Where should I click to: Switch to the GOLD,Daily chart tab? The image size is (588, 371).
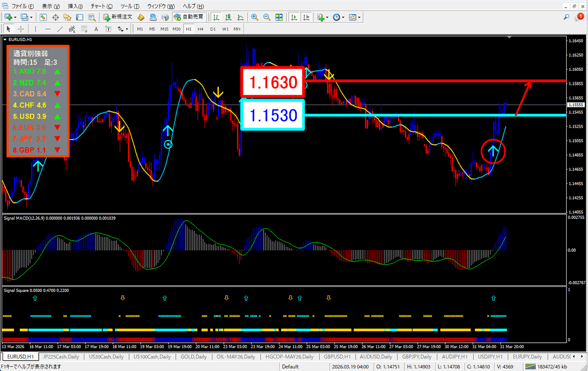click(194, 357)
